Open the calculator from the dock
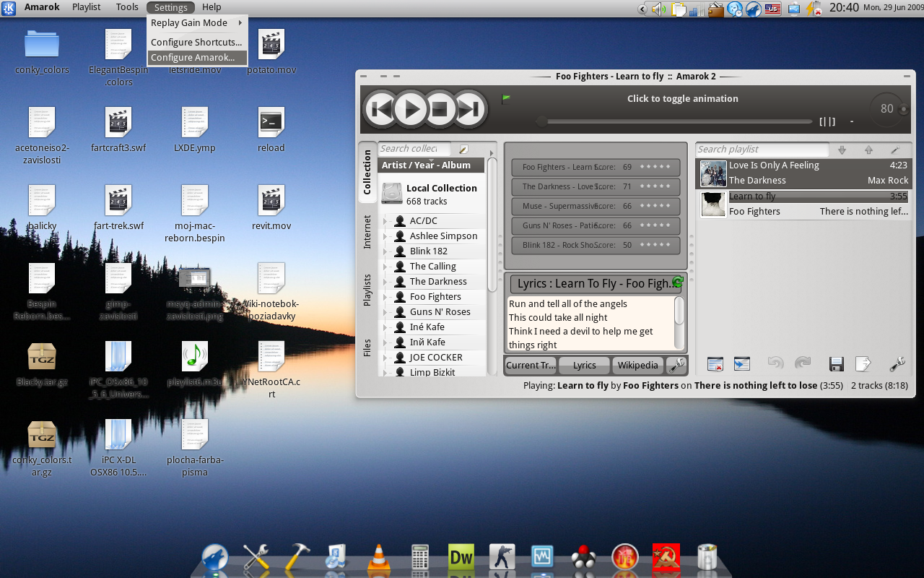Screen dimensions: 924x578 420,558
